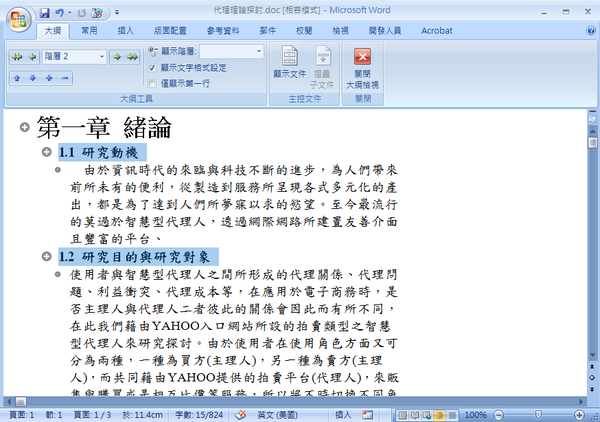Move the selected item down
Image resolution: width=600 pixels, height=422 pixels.
point(33,78)
